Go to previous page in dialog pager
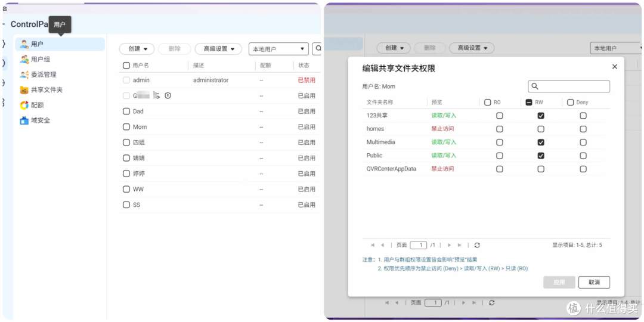This screenshot has width=644, height=322. [x=382, y=245]
